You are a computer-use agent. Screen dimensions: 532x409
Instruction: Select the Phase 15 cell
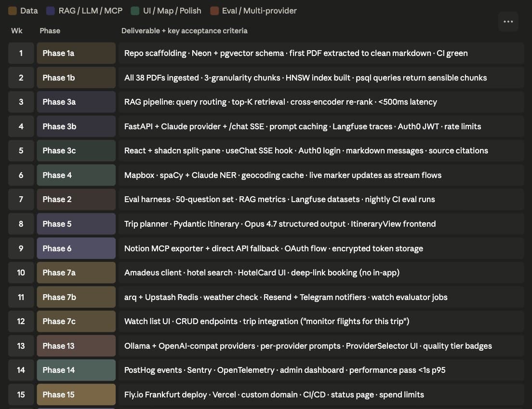coord(76,395)
